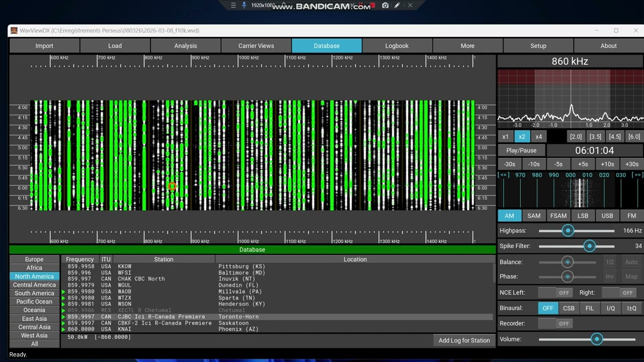
Task: Adjust the Volume slider
Action: [597, 339]
